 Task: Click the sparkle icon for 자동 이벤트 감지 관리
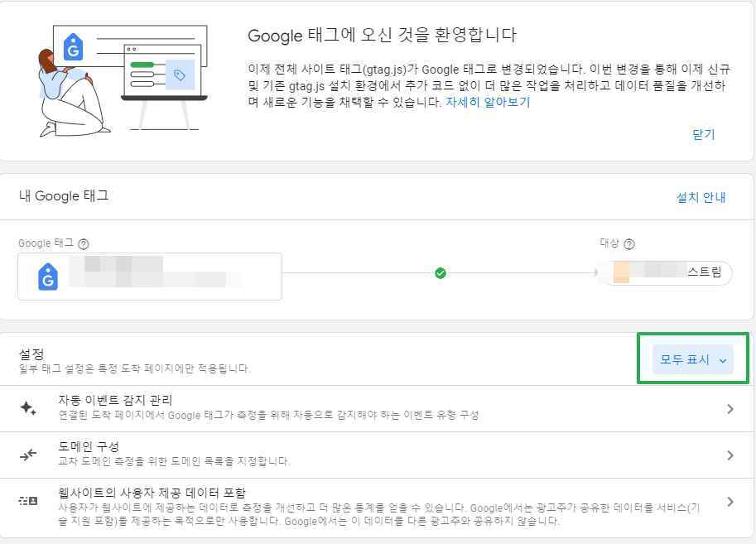(x=28, y=408)
